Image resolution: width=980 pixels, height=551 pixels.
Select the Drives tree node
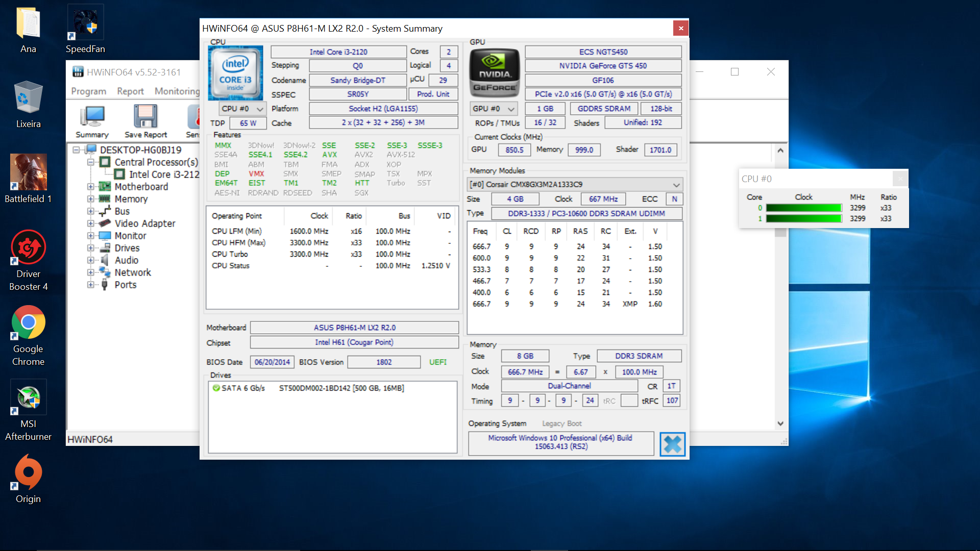127,248
